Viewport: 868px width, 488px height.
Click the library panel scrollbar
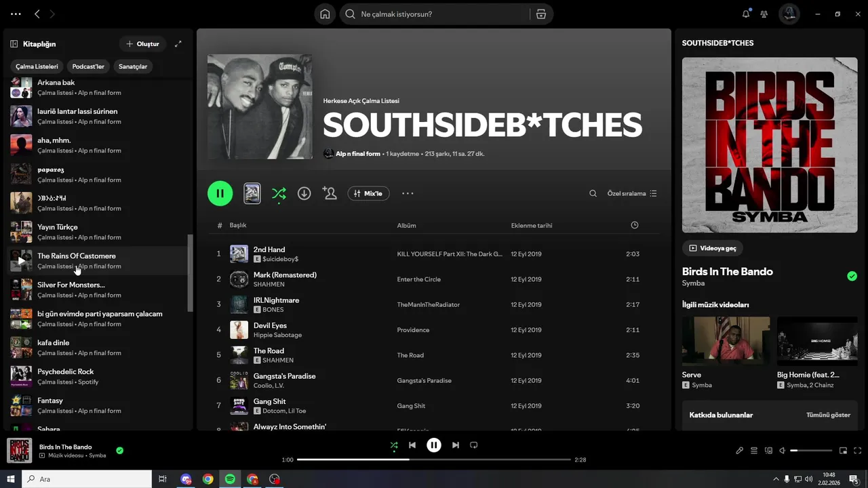[191, 272]
